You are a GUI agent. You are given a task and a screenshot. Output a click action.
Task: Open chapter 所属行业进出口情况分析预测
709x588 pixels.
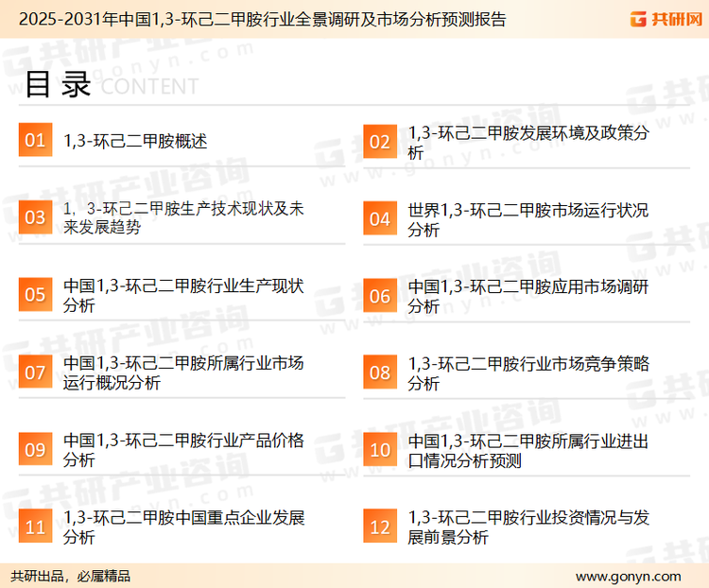pos(528,451)
